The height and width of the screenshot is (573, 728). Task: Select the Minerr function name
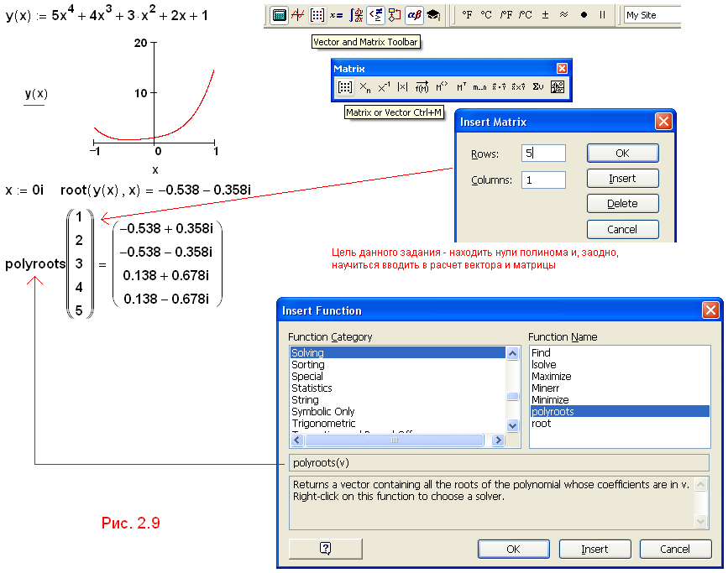[620, 388]
